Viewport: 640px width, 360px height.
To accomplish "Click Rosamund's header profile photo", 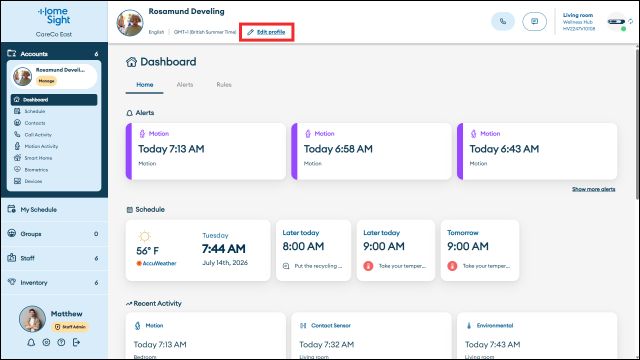I will click(130, 22).
